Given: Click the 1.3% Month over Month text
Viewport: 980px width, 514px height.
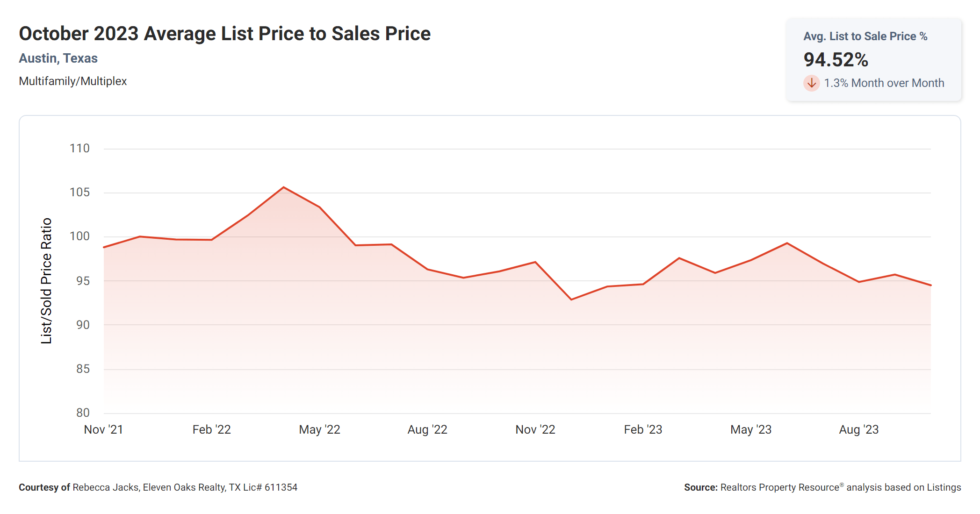Looking at the screenshot, I should (x=884, y=83).
